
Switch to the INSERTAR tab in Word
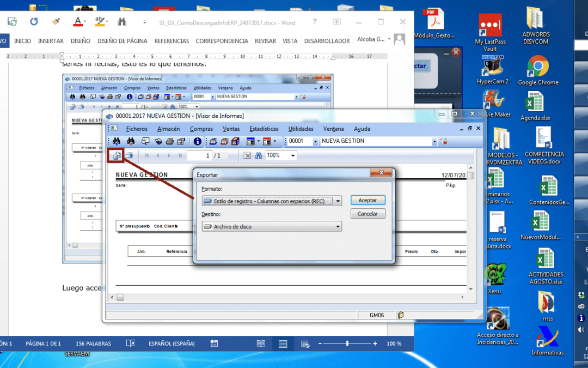click(x=51, y=41)
